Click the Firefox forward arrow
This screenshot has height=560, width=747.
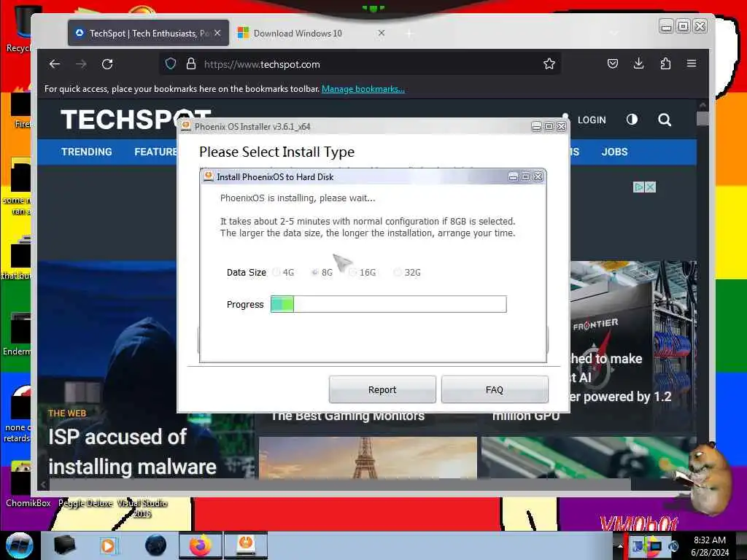click(81, 64)
